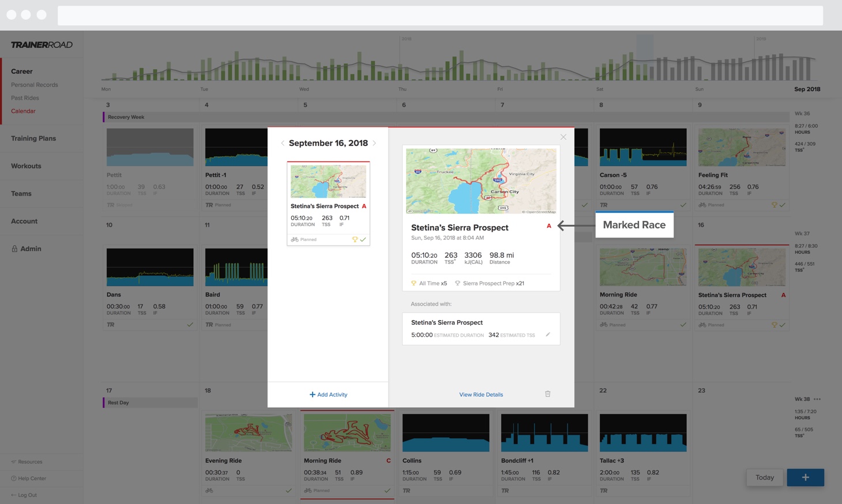Viewport: 842px width, 504px height.
Task: Open Personal Records page
Action: pyautogui.click(x=35, y=85)
